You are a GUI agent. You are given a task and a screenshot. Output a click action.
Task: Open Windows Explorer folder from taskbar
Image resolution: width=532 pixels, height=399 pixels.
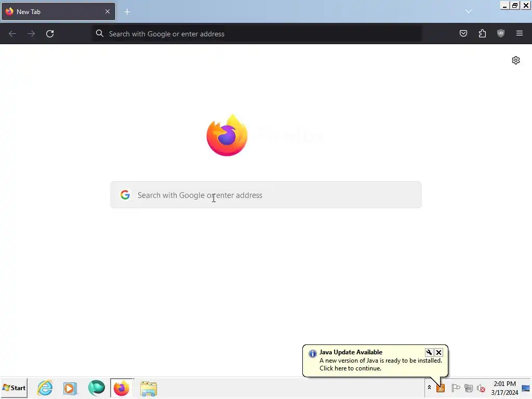148,389
